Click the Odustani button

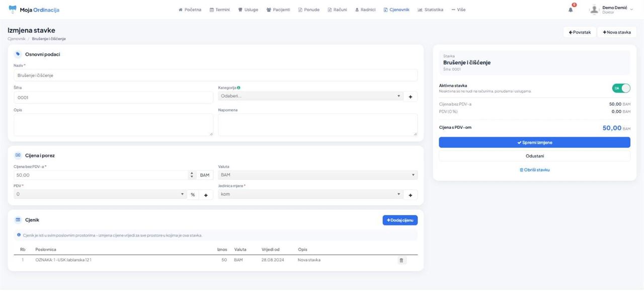click(x=534, y=156)
